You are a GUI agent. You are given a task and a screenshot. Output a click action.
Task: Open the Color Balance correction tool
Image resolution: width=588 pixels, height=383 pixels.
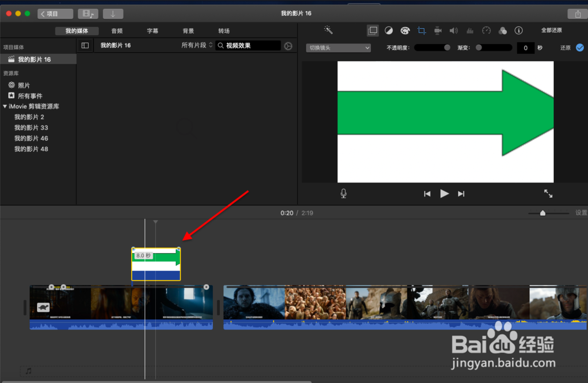[389, 30]
